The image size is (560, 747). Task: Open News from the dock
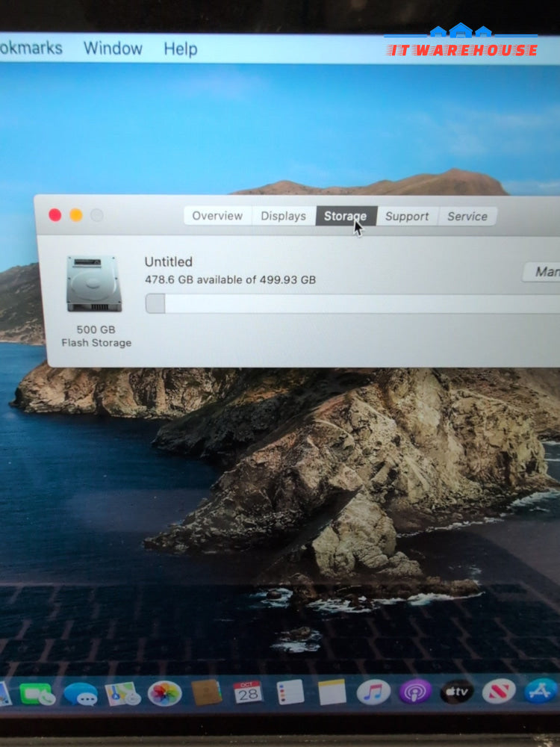click(499, 691)
